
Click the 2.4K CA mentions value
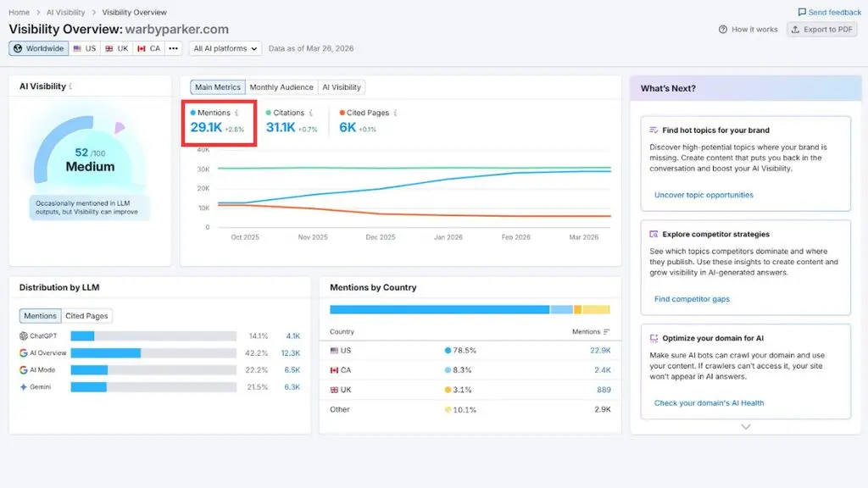pyautogui.click(x=603, y=370)
